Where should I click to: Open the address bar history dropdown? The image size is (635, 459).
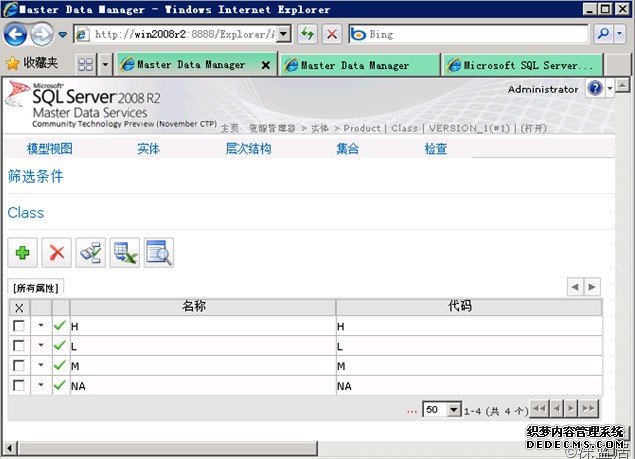tap(283, 34)
